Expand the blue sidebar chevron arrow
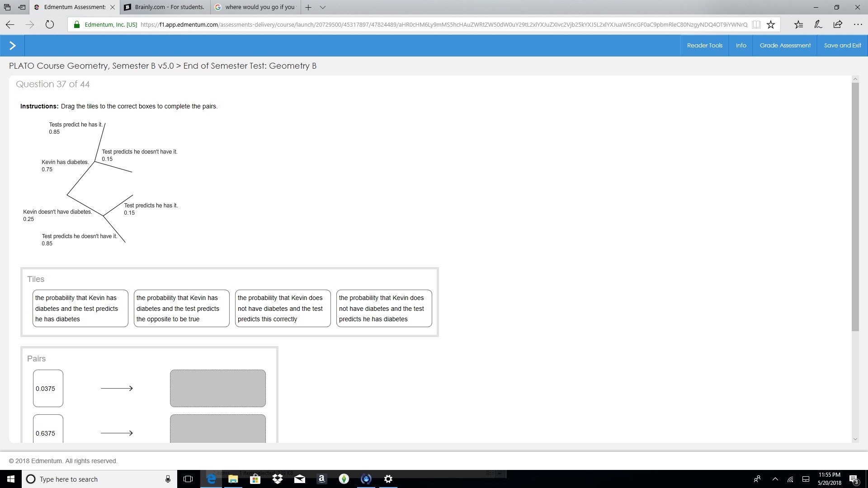 click(x=12, y=46)
